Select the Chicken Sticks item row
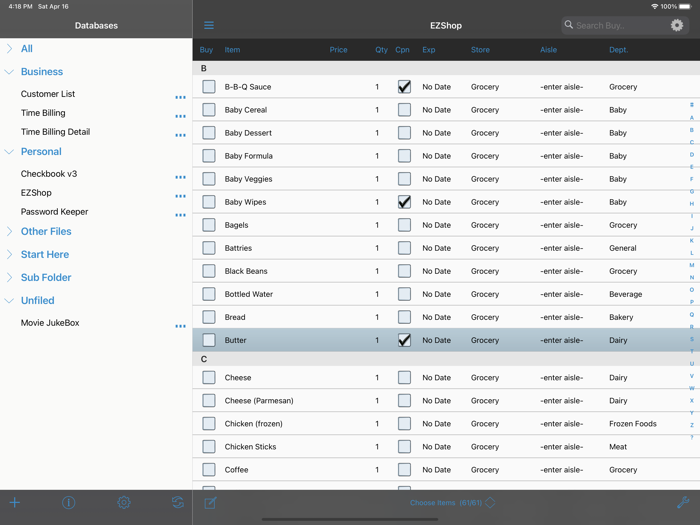This screenshot has height=525, width=700. (446, 446)
